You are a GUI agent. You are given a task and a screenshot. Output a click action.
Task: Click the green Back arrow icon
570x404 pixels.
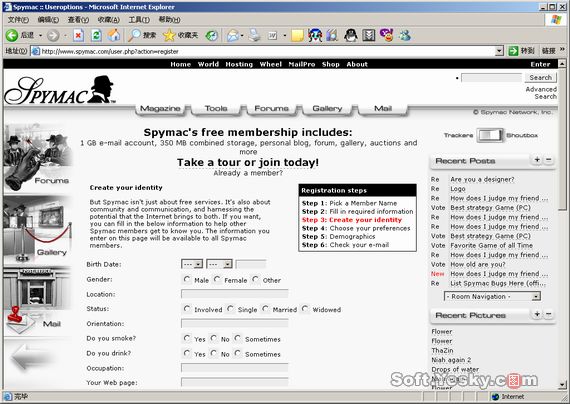[12, 35]
